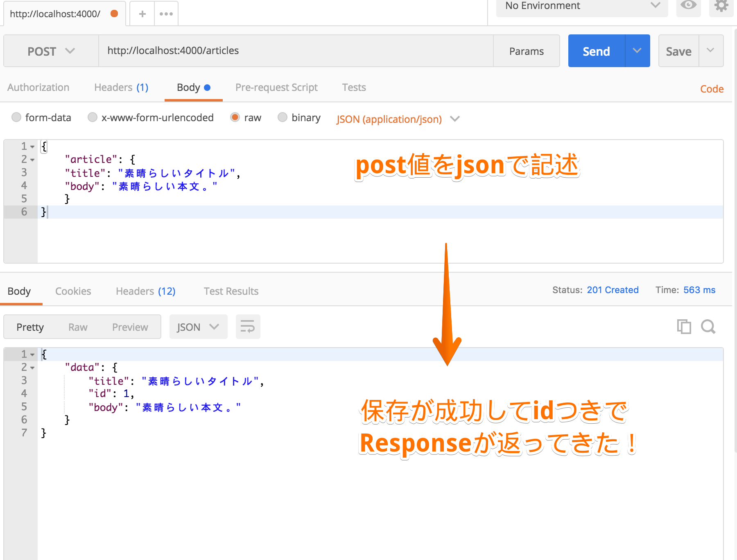Collapse the "article" object on request line 2
Image resolution: width=737 pixels, height=560 pixels.
coord(32,160)
